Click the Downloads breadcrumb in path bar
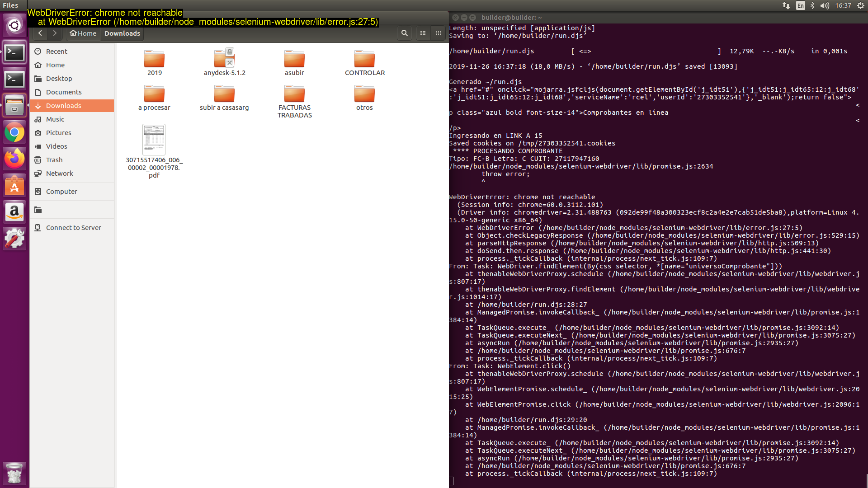The width and height of the screenshot is (868, 488). (x=122, y=33)
